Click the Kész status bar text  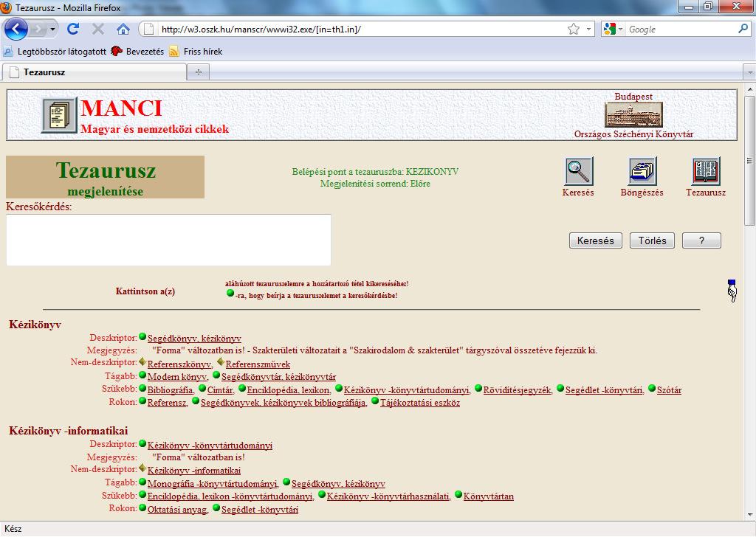click(13, 529)
